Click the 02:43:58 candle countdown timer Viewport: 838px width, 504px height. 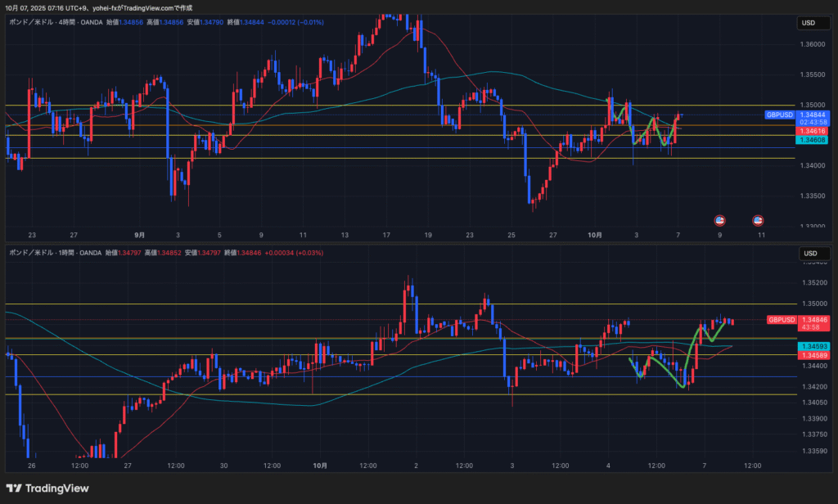(x=813, y=123)
